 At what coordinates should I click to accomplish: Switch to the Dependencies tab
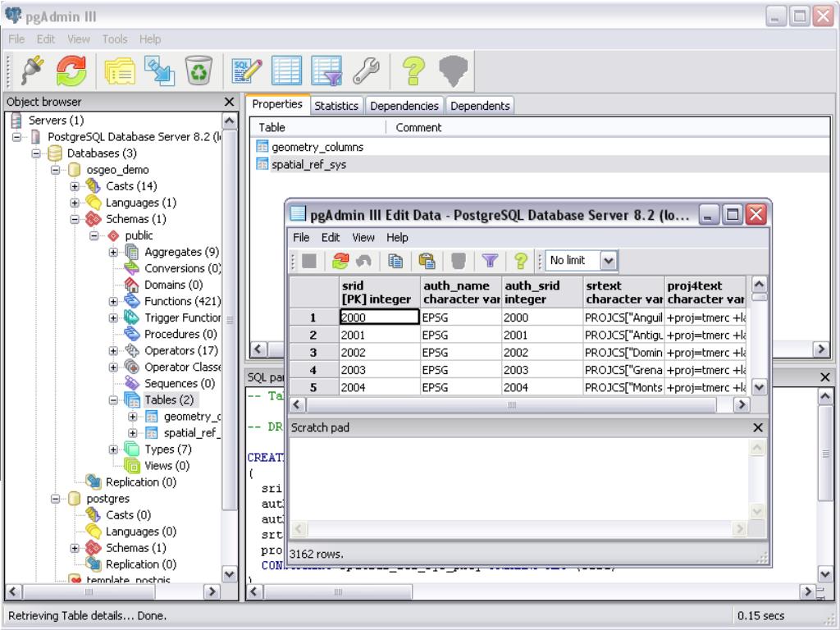click(x=404, y=106)
